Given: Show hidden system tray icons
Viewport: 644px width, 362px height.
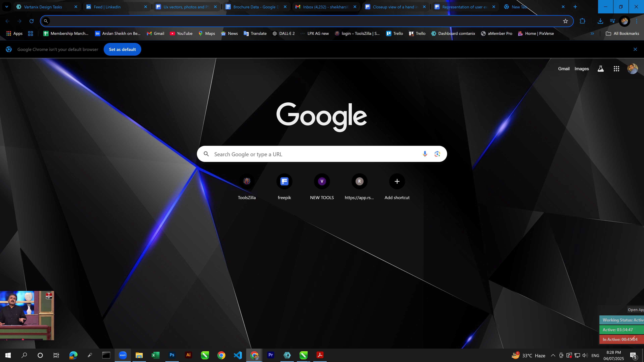Looking at the screenshot, I should point(553,355).
